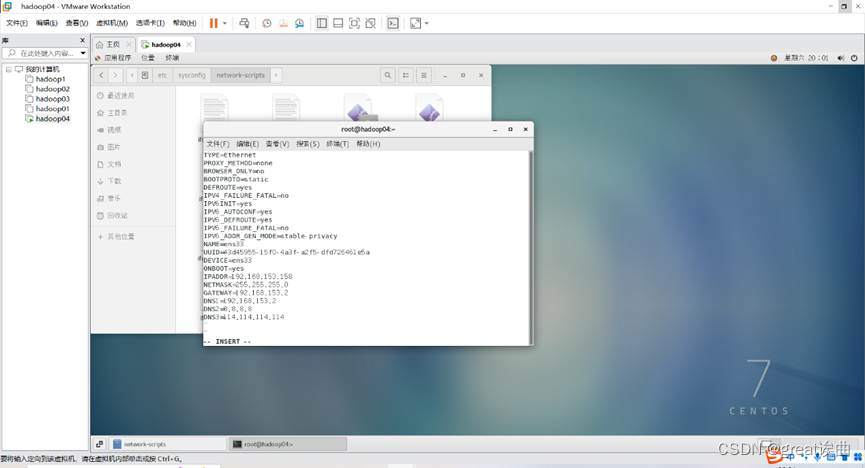The width and height of the screenshot is (865, 468).
Task: Go forward in the file manager
Action: pyautogui.click(x=115, y=75)
